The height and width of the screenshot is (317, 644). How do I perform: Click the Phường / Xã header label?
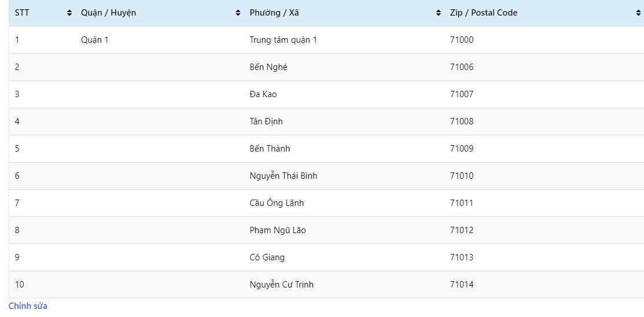click(274, 13)
